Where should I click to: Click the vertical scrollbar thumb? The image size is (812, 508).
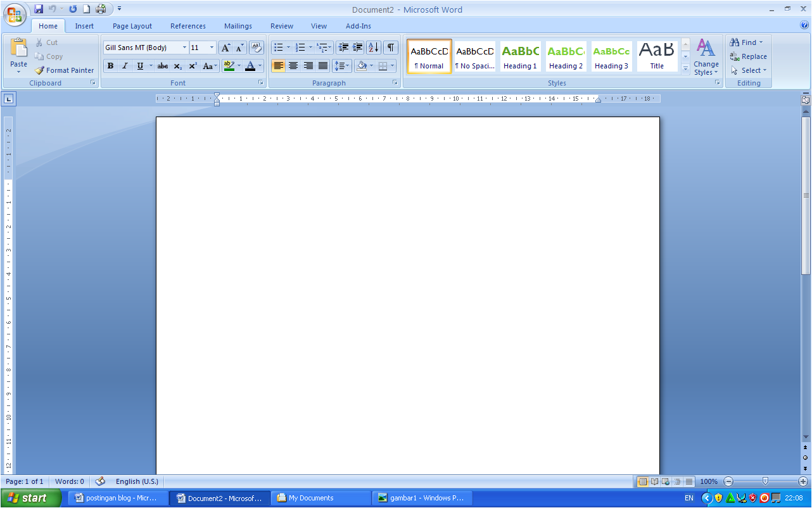[x=806, y=195]
